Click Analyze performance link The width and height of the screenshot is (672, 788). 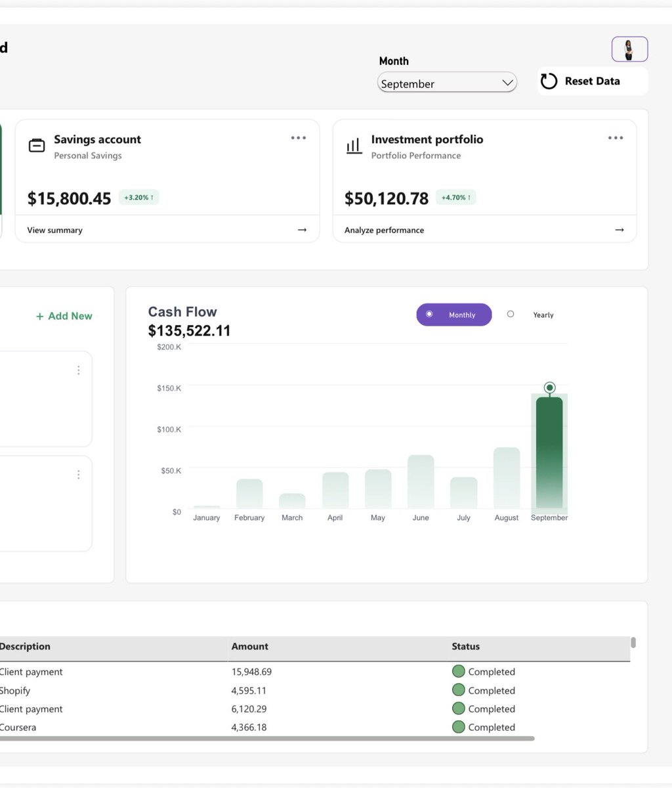[384, 230]
